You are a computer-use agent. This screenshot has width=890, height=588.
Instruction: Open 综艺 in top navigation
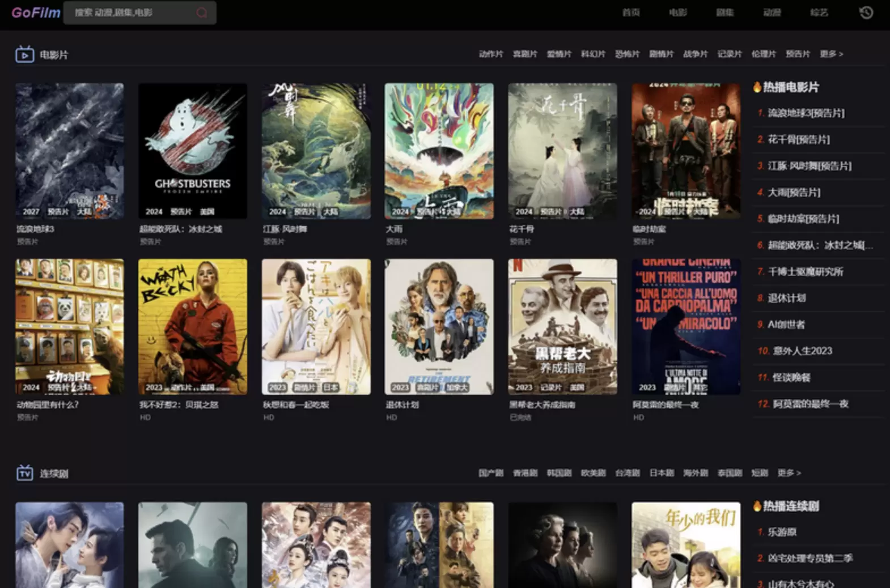pos(819,12)
